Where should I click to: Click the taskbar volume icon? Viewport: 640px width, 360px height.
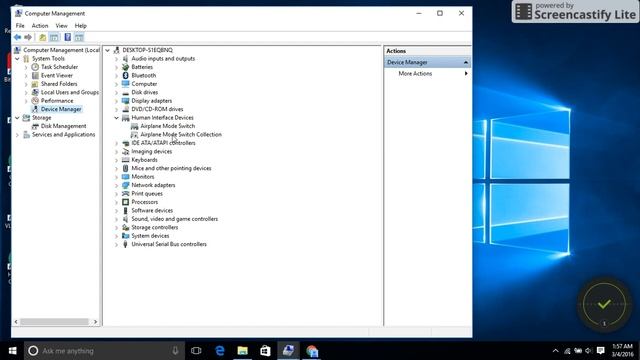(589, 351)
